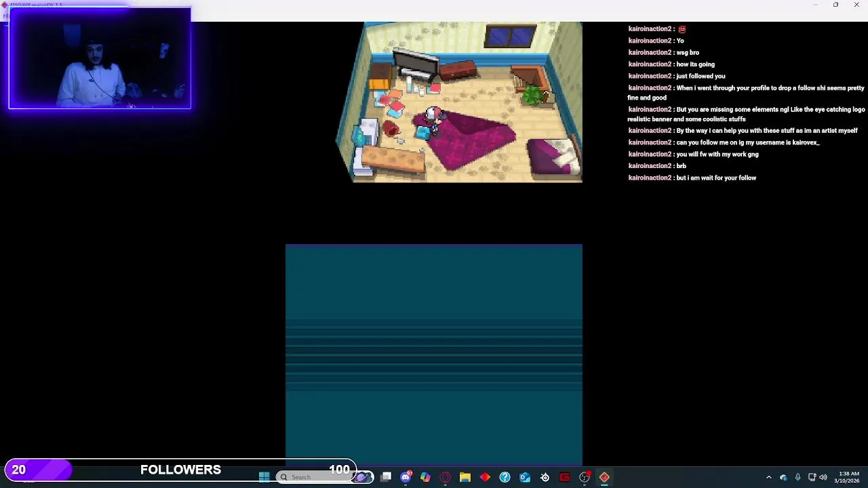Image resolution: width=868 pixels, height=488 pixels.
Task: Open the blue question mark Help app
Action: 505,477
